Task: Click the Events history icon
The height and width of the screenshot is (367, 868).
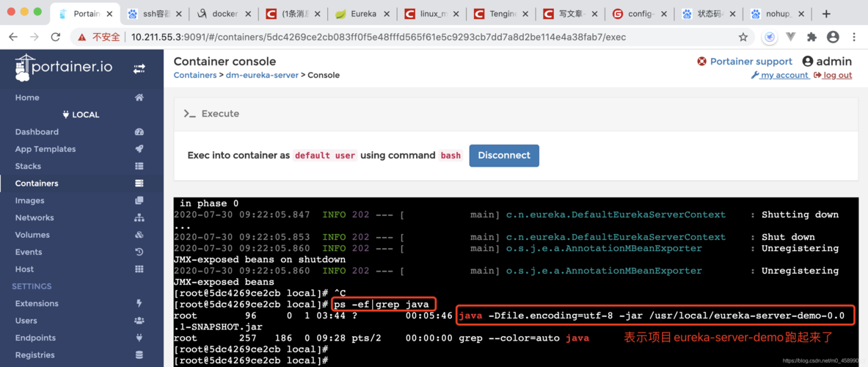Action: click(x=139, y=252)
